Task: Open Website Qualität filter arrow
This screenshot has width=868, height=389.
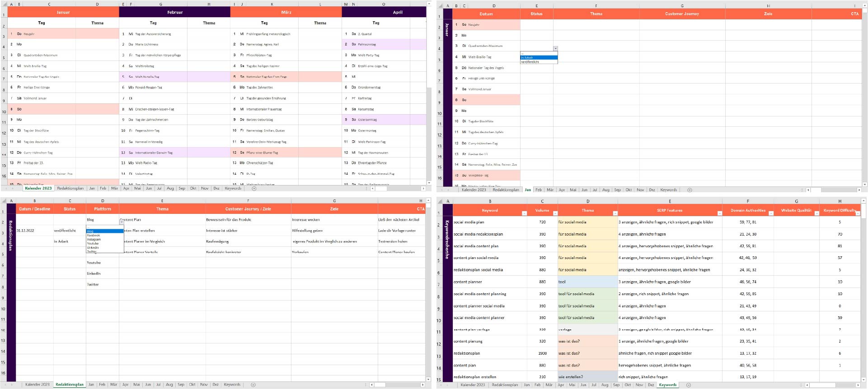Action: [x=816, y=213]
